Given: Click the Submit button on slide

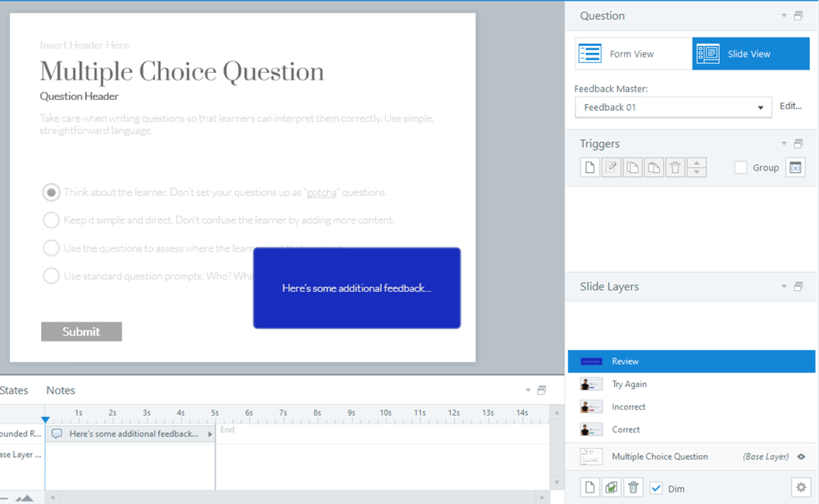Looking at the screenshot, I should [81, 332].
